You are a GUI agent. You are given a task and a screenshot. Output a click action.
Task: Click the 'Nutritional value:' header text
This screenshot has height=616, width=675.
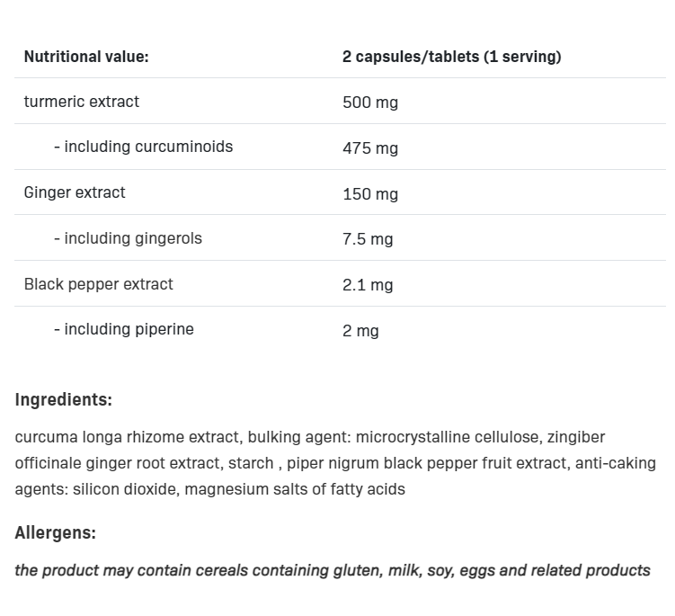pyautogui.click(x=86, y=57)
